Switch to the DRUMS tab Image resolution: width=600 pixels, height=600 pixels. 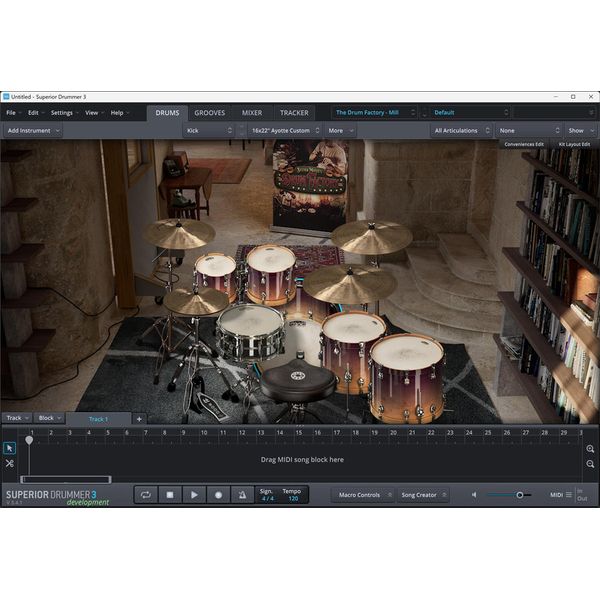[x=167, y=113]
